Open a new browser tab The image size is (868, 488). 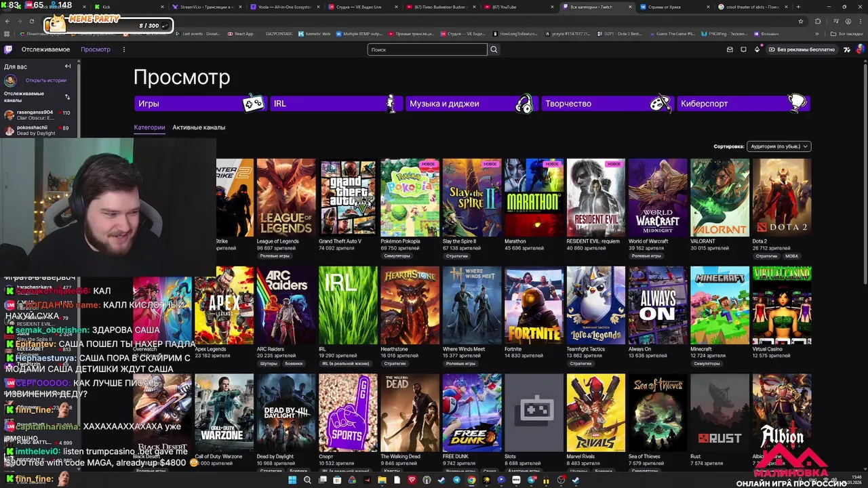[798, 7]
